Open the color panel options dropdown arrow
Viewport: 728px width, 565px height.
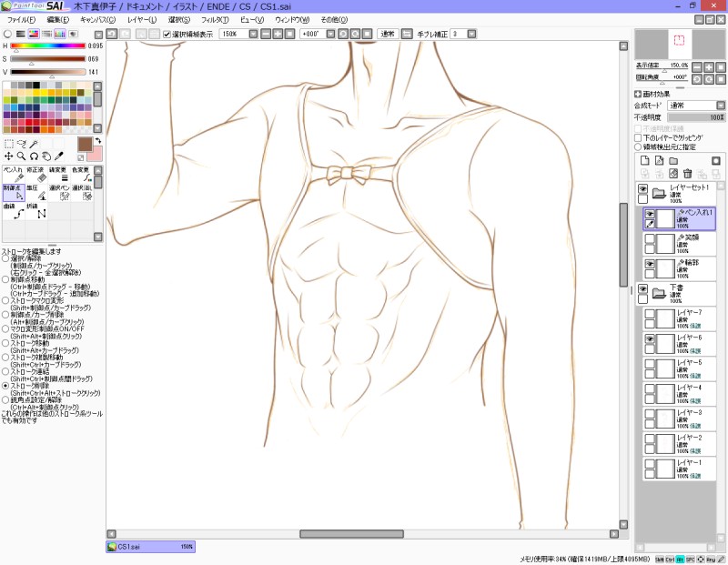pyautogui.click(x=98, y=35)
